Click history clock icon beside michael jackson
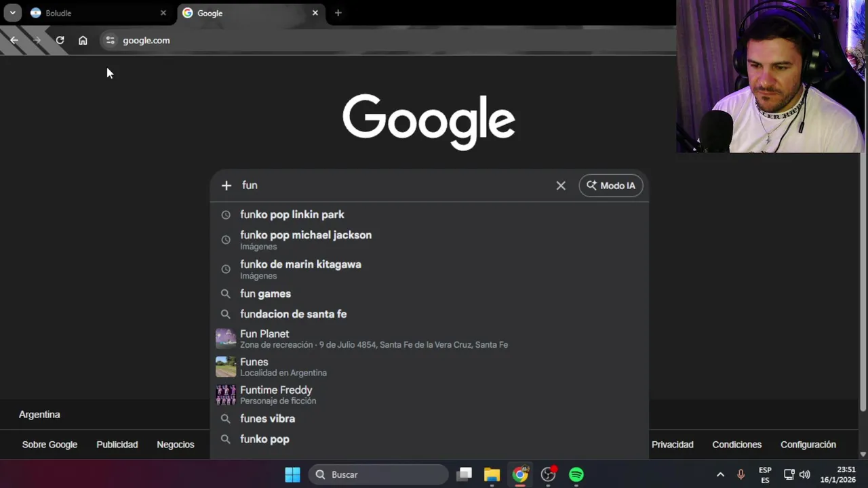The image size is (868, 488). pos(226,240)
